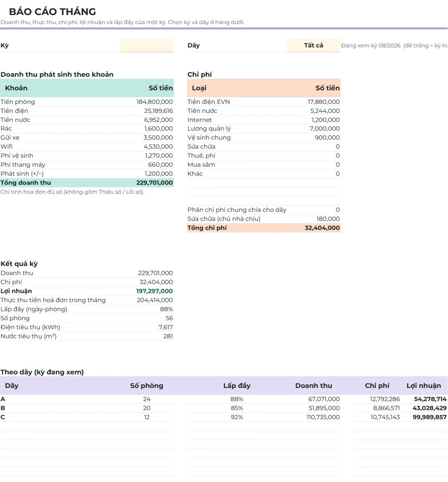Select row C revenue 110,735,000
The image size is (448, 482).
coord(323,417)
